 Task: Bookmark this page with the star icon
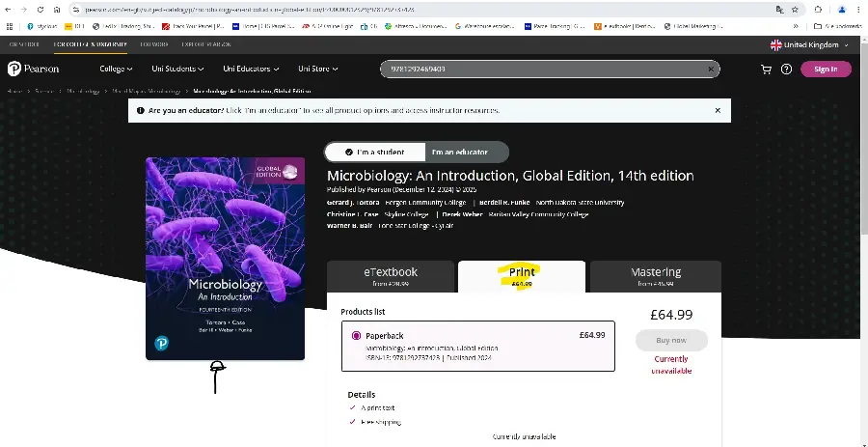click(x=795, y=10)
